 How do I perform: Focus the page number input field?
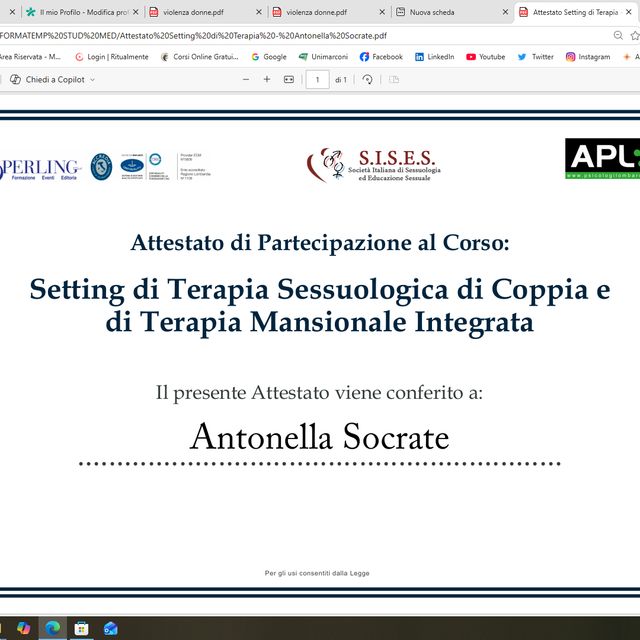[318, 80]
